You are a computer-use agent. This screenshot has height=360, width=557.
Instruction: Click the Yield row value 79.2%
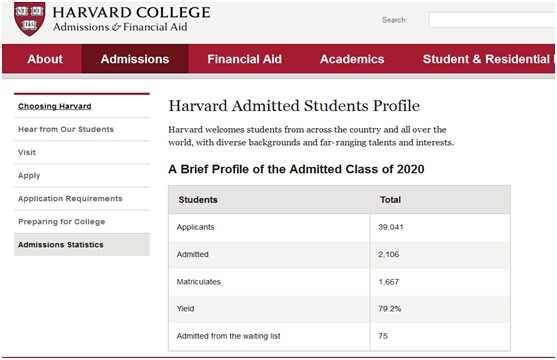pos(390,309)
